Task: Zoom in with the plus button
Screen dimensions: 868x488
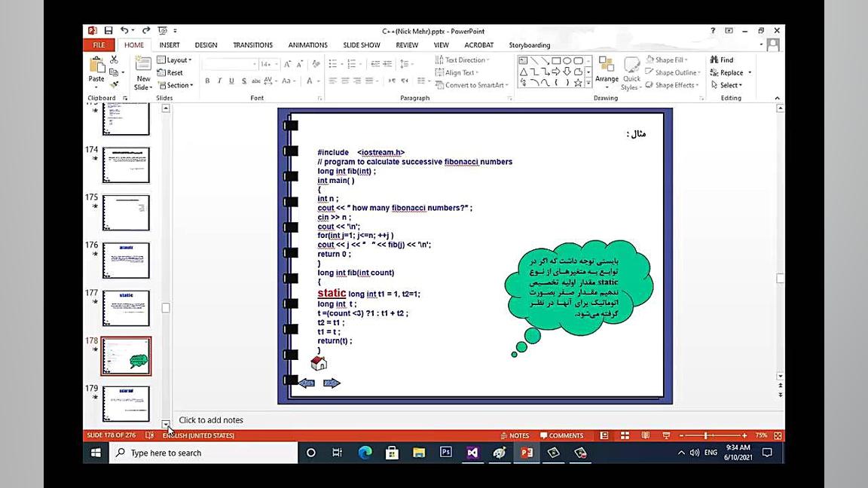Action: click(744, 435)
